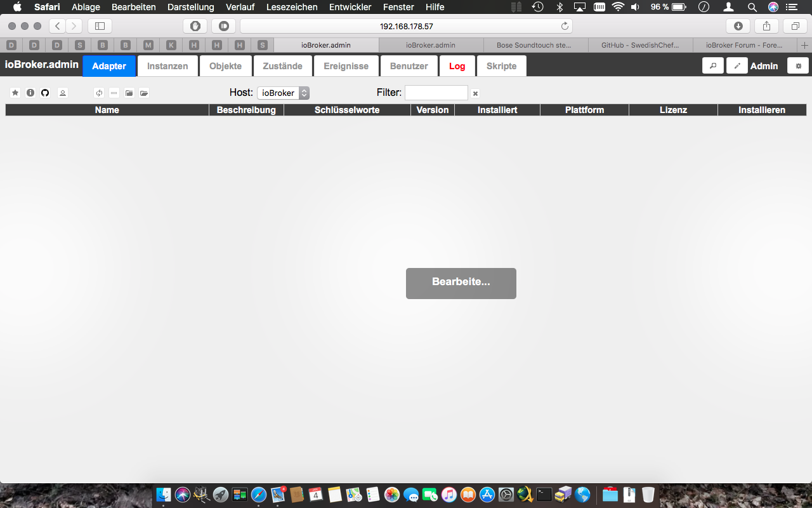The width and height of the screenshot is (812, 508).
Task: Click the pencil edit icon in header
Action: (x=737, y=66)
